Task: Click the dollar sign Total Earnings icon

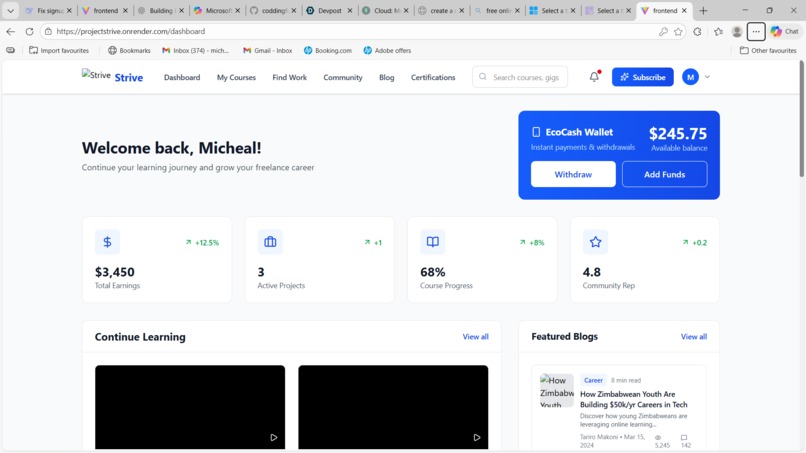Action: [107, 242]
